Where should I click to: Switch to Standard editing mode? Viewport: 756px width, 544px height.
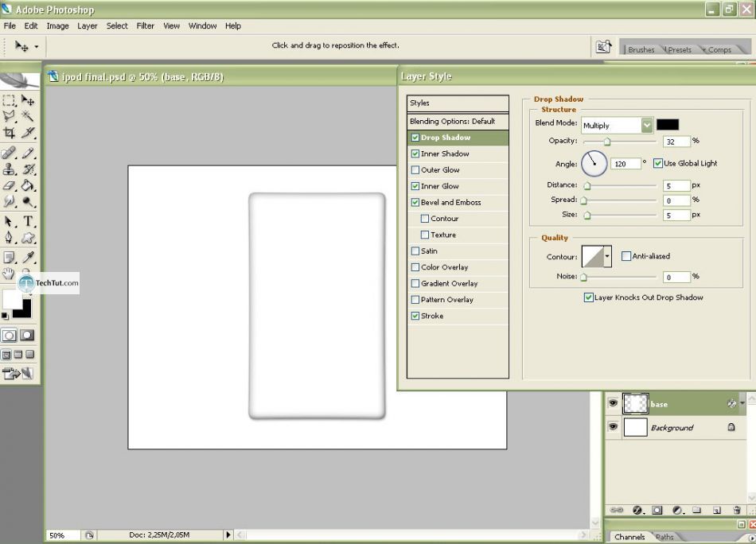[10, 336]
